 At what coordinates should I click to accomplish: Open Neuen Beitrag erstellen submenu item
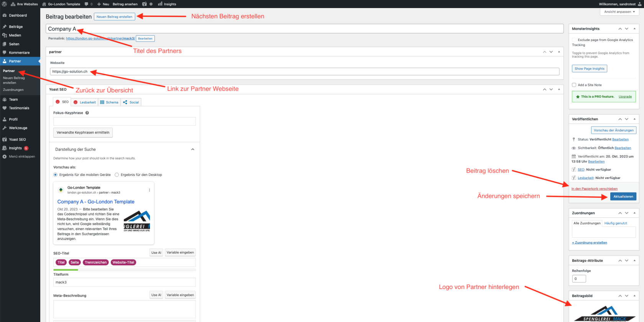(14, 80)
